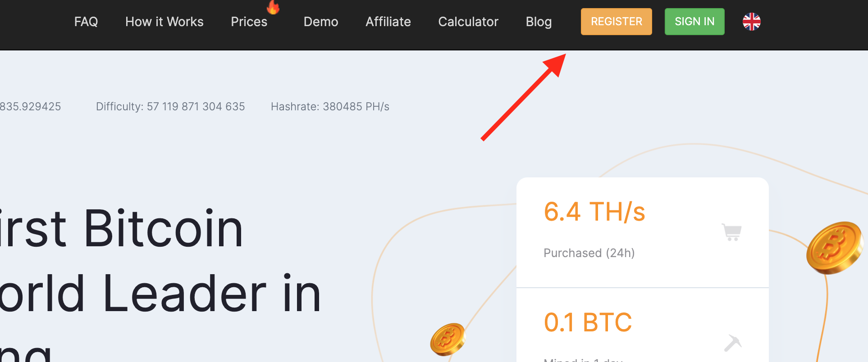Open the UK flag language selector
868x362 pixels.
click(752, 22)
